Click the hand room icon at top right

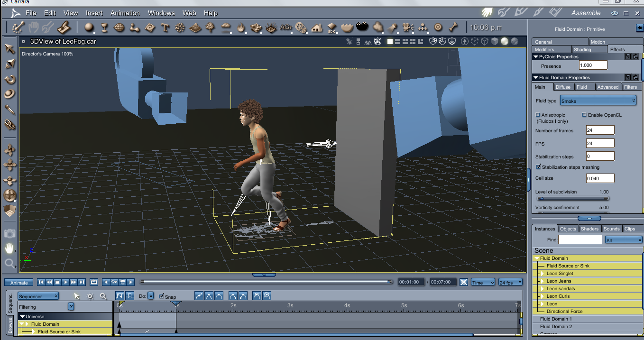point(487,12)
